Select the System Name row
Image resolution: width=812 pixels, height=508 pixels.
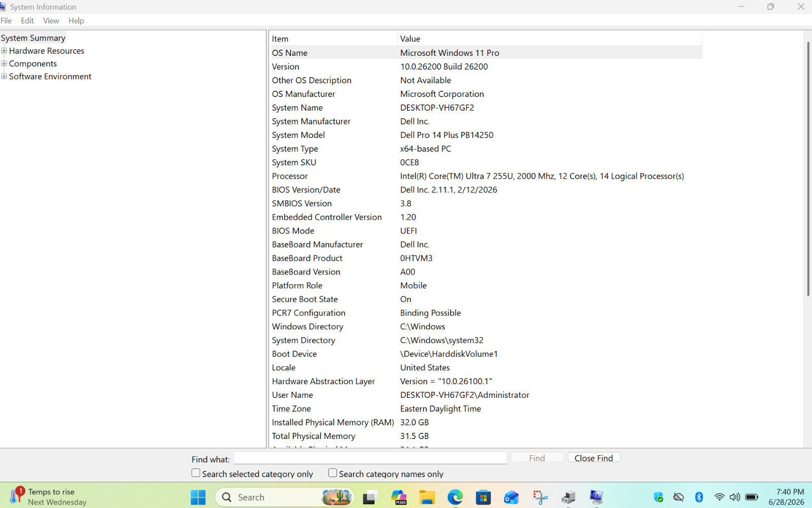[486, 108]
